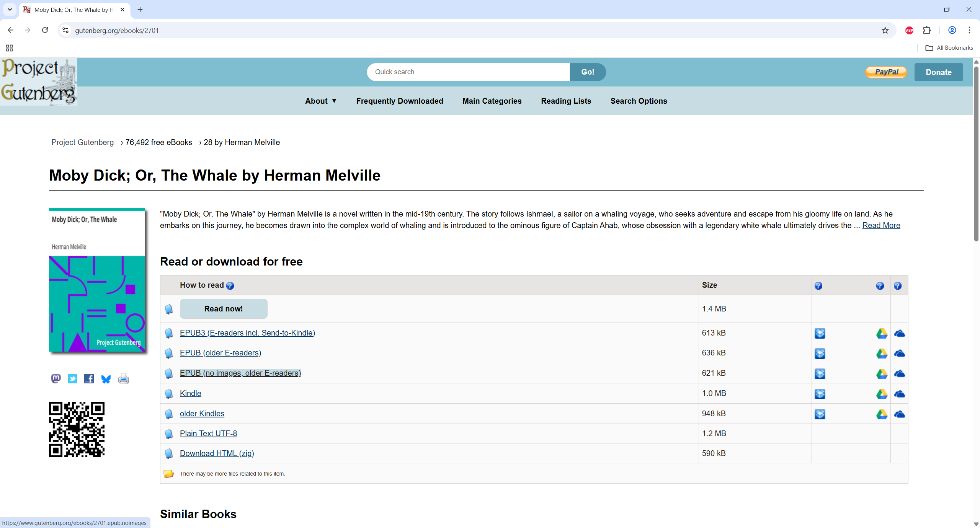Image resolution: width=980 pixels, height=528 pixels.
Task: Open the Plain Text UTF-8 link
Action: click(x=208, y=433)
